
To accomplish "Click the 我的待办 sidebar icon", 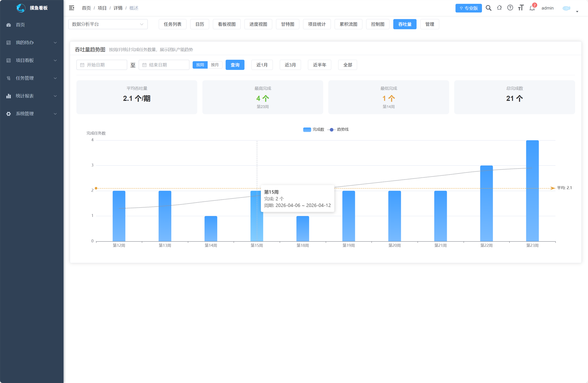I will [9, 43].
